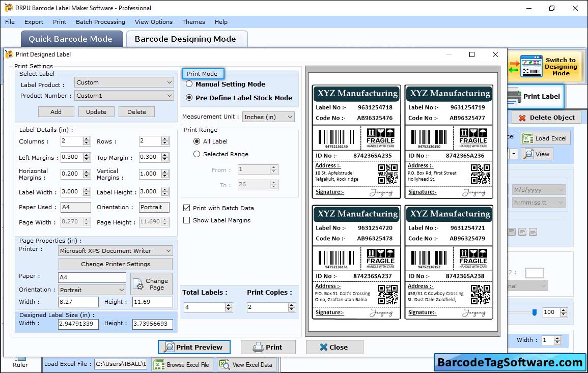Viewport: 588px width, 373px height.
Task: Open the Label Product dropdown
Action: pyautogui.click(x=124, y=82)
